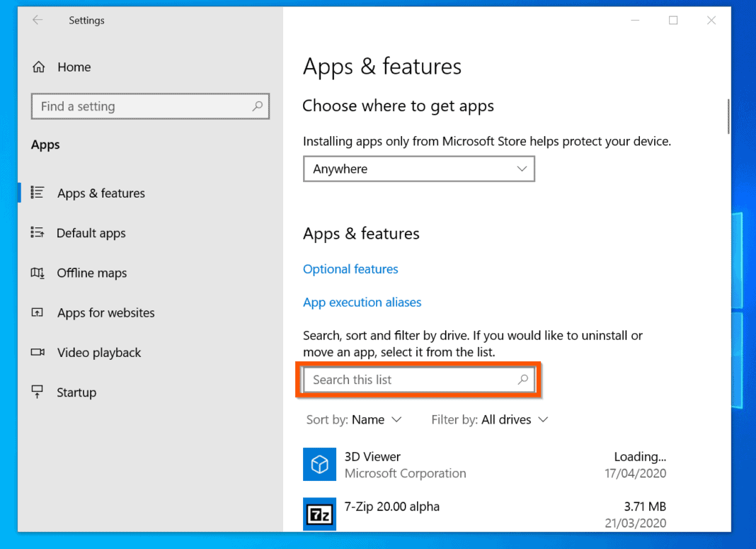The width and height of the screenshot is (756, 549).
Task: Open the Anywhere app source dropdown
Action: click(418, 169)
